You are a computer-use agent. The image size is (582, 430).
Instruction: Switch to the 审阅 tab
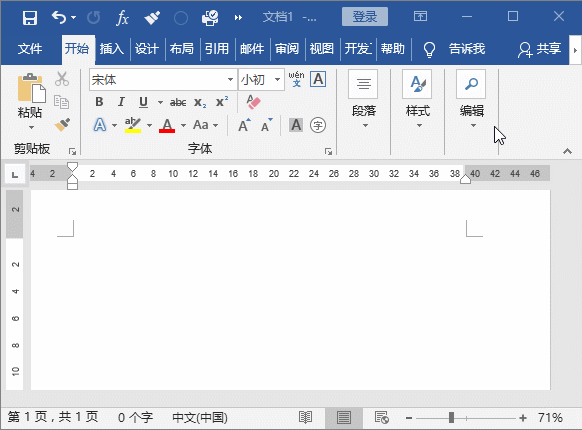(x=287, y=49)
